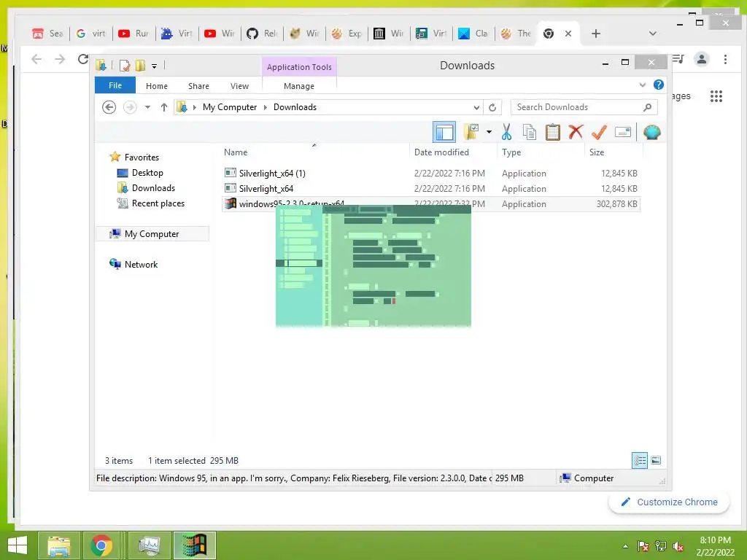Select Desktop in the navigation pane
The image size is (747, 560).
click(x=147, y=172)
